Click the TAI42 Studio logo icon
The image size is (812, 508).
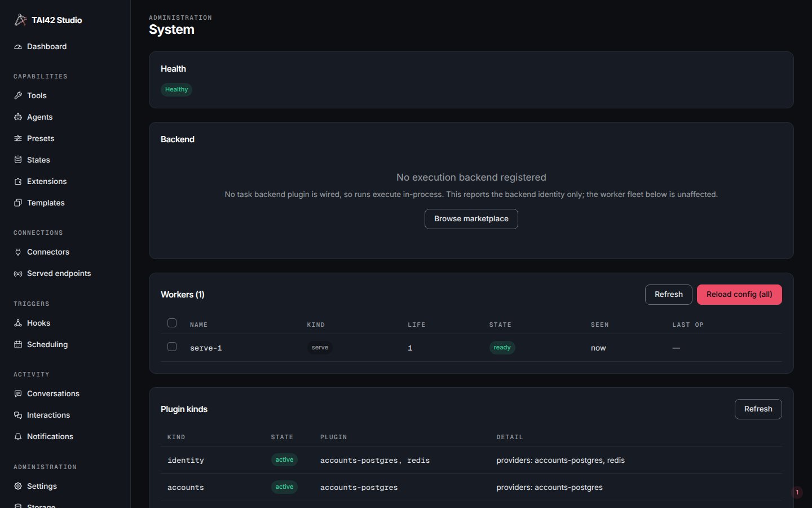click(x=20, y=20)
